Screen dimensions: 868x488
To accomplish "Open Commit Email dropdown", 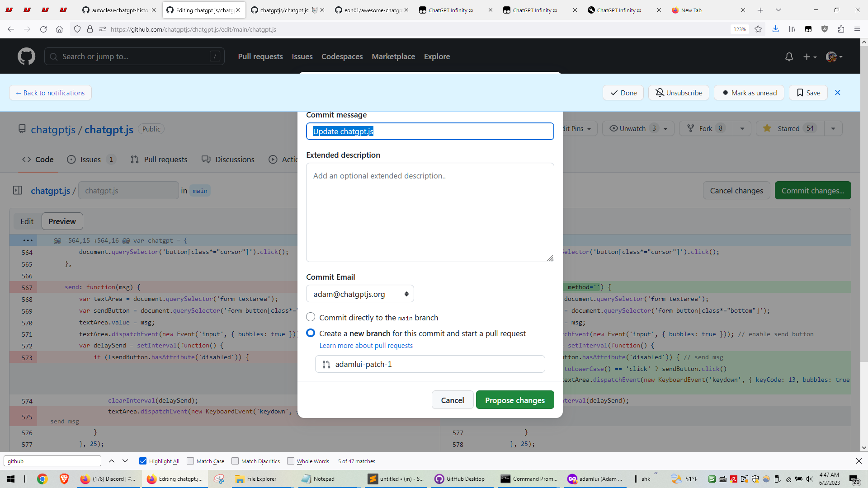I will coord(360,294).
